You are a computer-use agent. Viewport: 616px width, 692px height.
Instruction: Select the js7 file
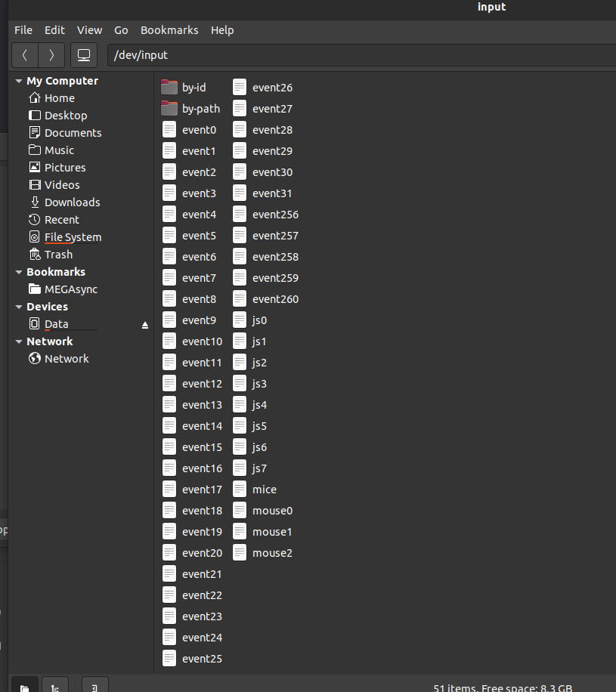[250, 468]
